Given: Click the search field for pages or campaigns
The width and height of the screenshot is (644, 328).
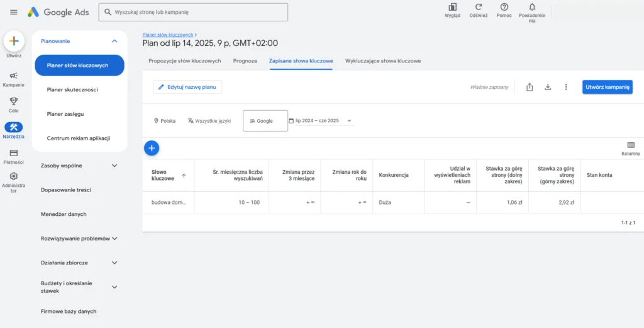Looking at the screenshot, I should click(193, 13).
